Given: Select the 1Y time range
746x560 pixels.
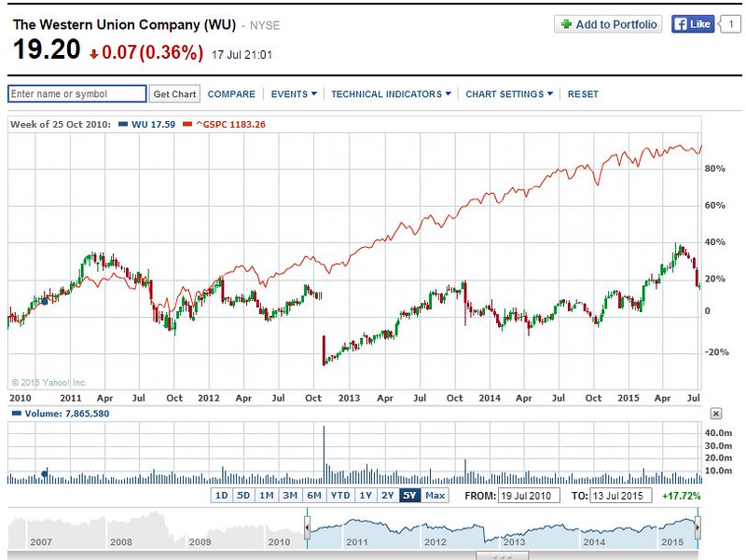Looking at the screenshot, I should tap(366, 496).
